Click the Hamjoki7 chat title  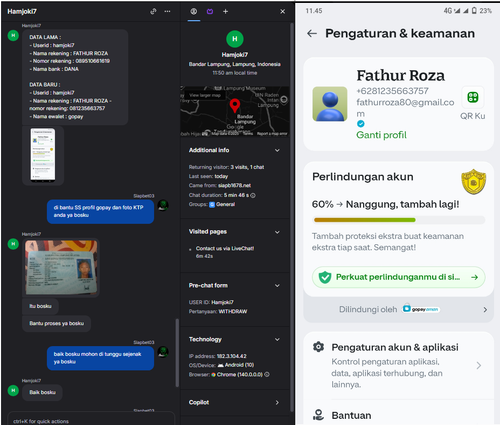point(22,11)
